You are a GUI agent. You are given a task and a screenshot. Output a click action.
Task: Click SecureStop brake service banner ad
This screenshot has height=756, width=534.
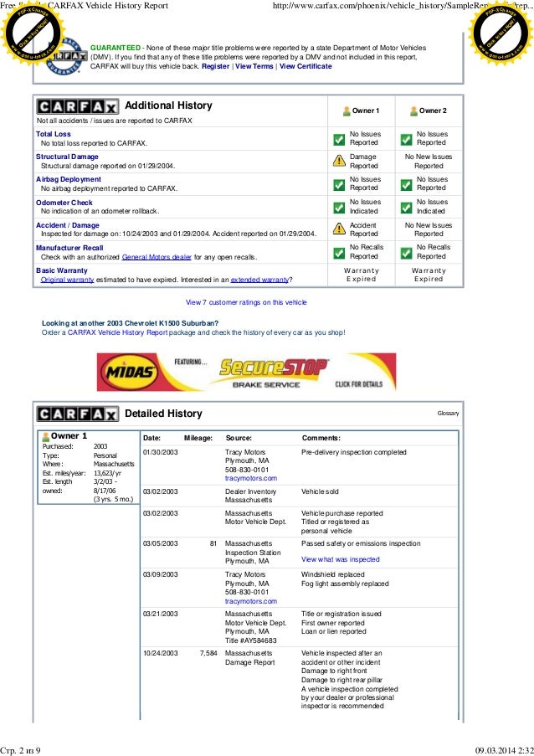[246, 372]
